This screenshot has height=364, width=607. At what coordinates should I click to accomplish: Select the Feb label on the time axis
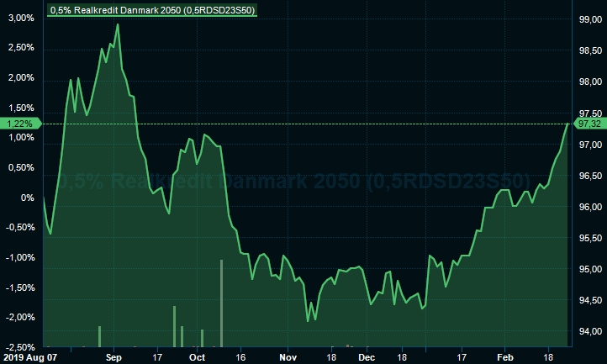pos(505,356)
